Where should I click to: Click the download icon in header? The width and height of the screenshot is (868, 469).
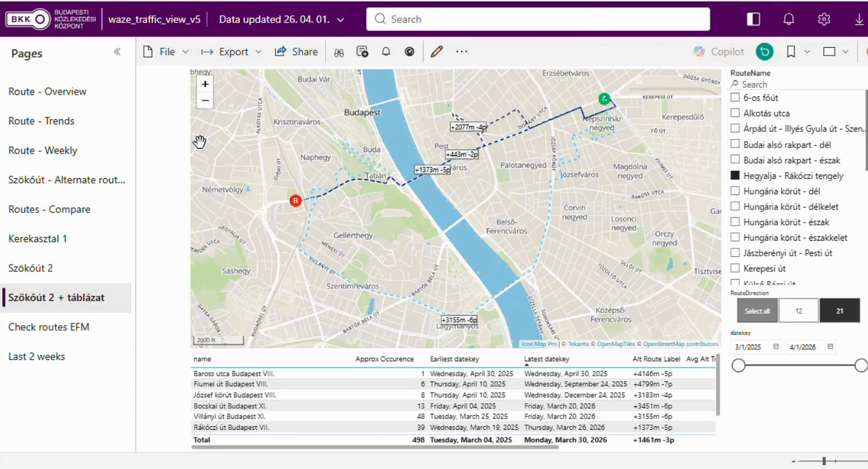click(x=859, y=19)
